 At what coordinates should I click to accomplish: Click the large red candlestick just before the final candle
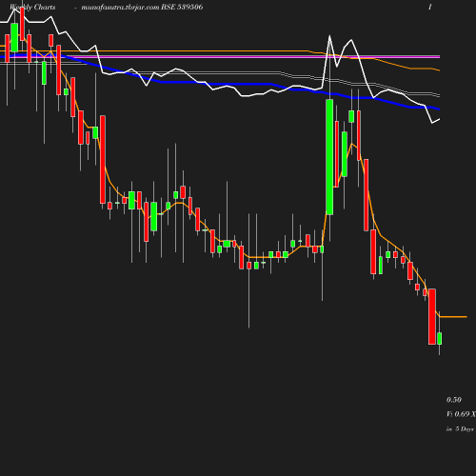pyautogui.click(x=432, y=316)
